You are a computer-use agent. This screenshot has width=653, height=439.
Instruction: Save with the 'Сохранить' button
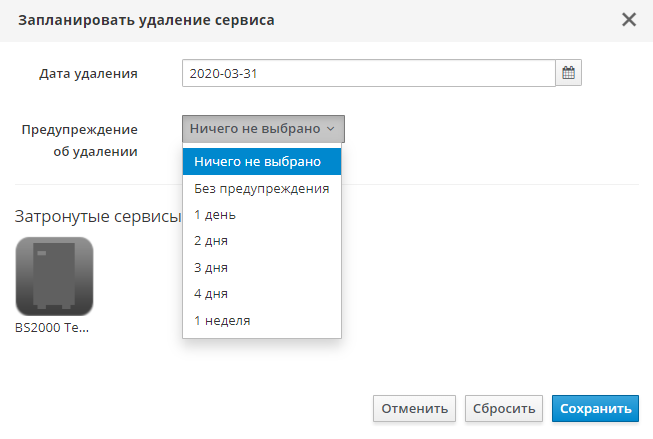(596, 408)
